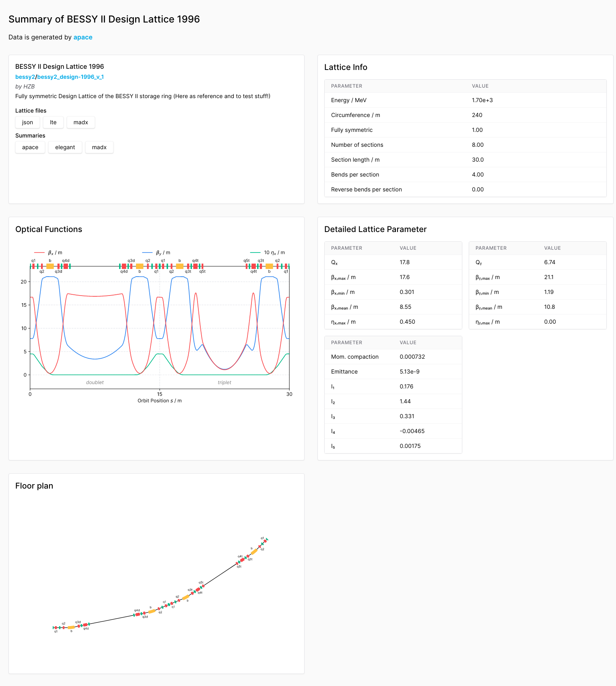Toggle the βy / m legend entry
The height and width of the screenshot is (686, 616).
(156, 253)
